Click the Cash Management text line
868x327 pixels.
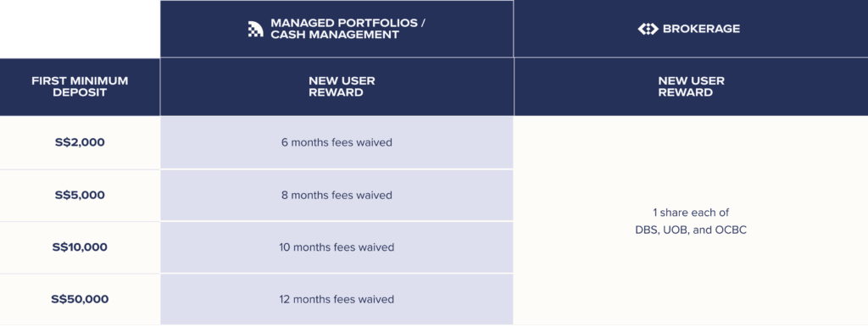point(334,34)
